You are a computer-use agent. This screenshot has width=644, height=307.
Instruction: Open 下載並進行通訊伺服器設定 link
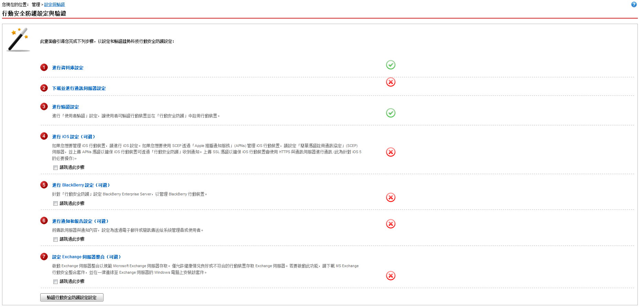pos(79,89)
